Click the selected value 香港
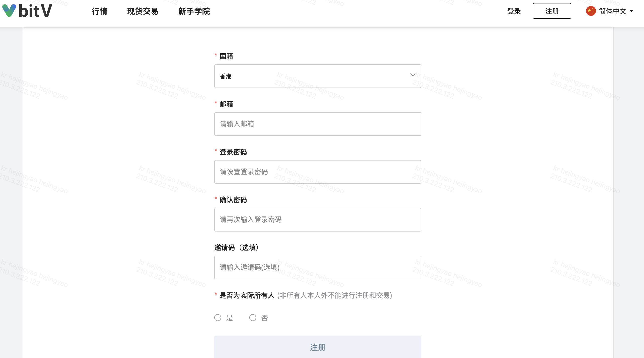Screen dimensions: 644x358 [x=225, y=76]
